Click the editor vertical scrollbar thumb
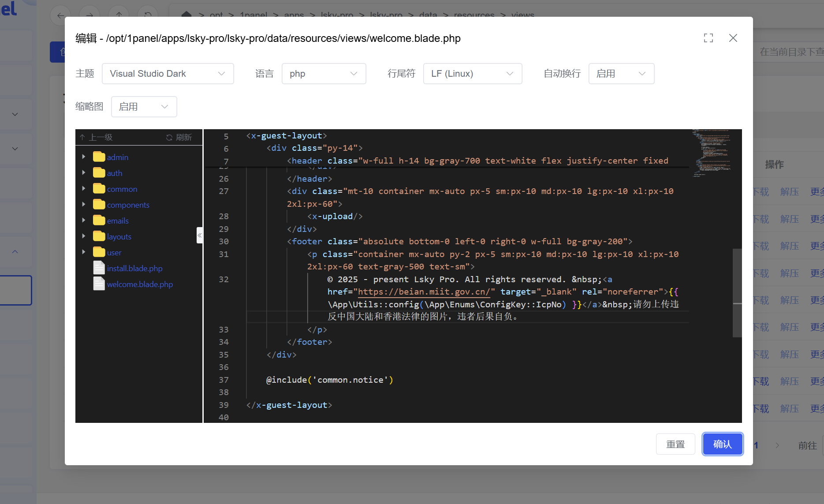The height and width of the screenshot is (504, 824). (737, 293)
